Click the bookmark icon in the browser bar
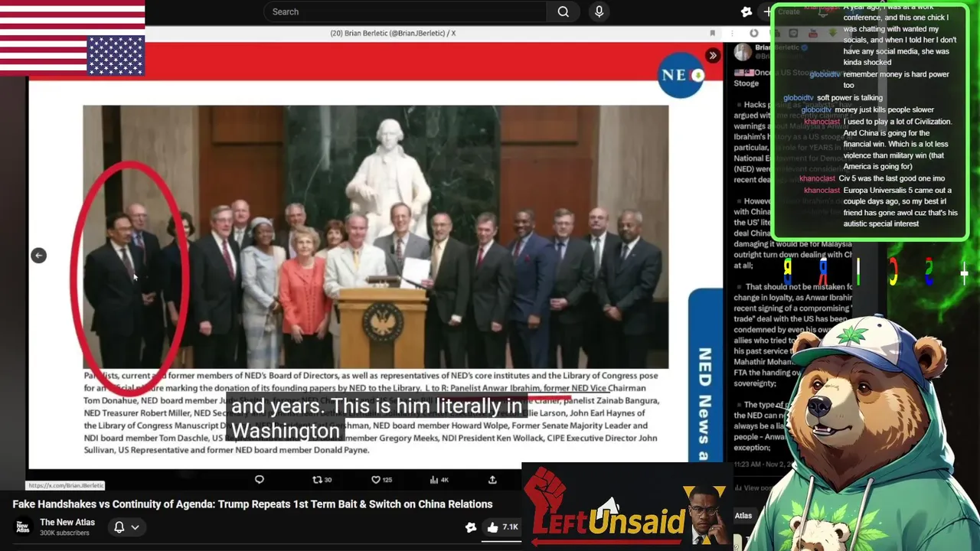Image resolution: width=980 pixels, height=551 pixels. 712,33
